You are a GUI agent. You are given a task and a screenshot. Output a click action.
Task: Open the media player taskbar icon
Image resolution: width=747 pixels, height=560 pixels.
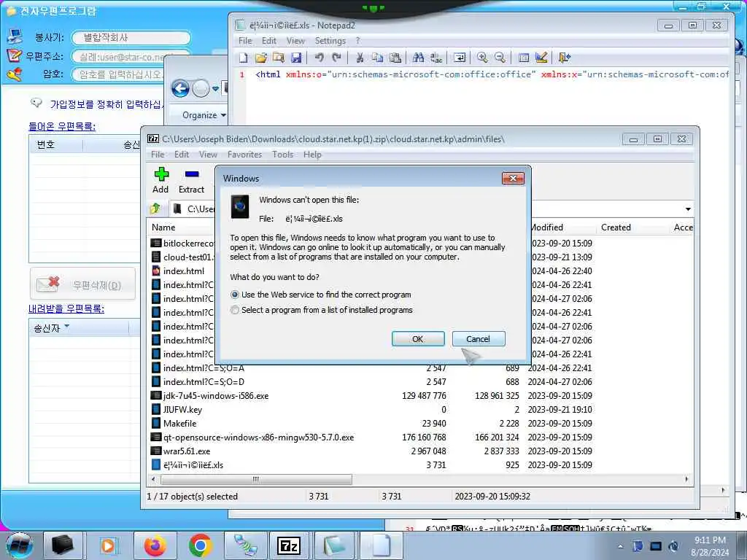tap(108, 545)
